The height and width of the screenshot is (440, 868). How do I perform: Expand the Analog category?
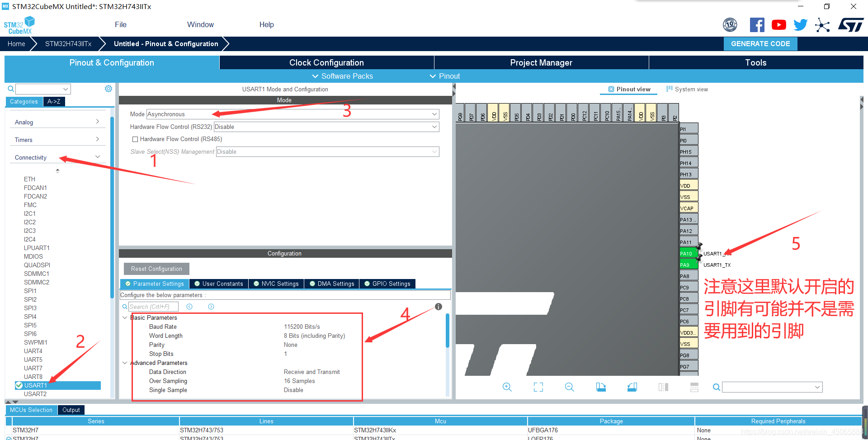tap(57, 122)
